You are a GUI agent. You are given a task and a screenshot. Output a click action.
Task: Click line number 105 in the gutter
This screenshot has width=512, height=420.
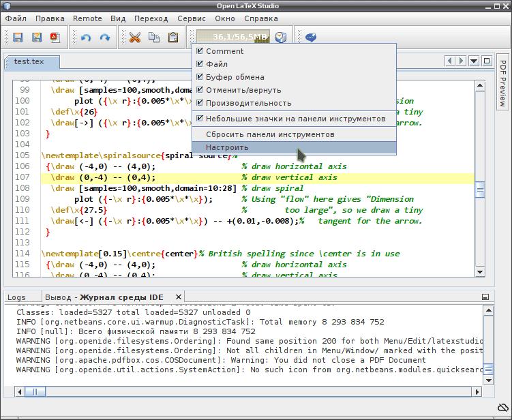[22, 155]
